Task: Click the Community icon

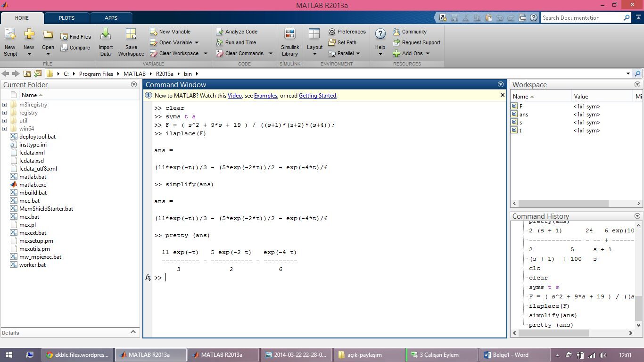Action: (396, 32)
